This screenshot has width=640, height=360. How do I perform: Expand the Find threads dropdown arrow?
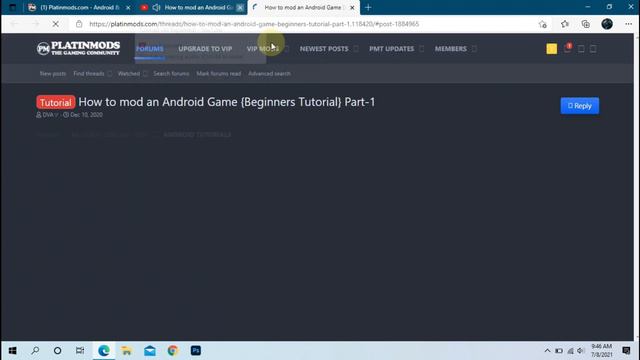[x=109, y=73]
